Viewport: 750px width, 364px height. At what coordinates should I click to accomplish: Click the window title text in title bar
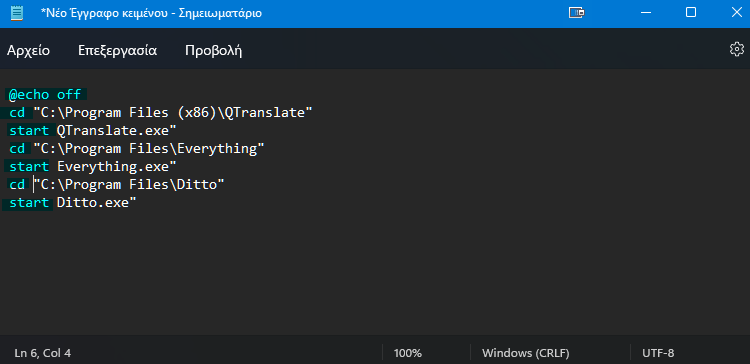[x=151, y=13]
